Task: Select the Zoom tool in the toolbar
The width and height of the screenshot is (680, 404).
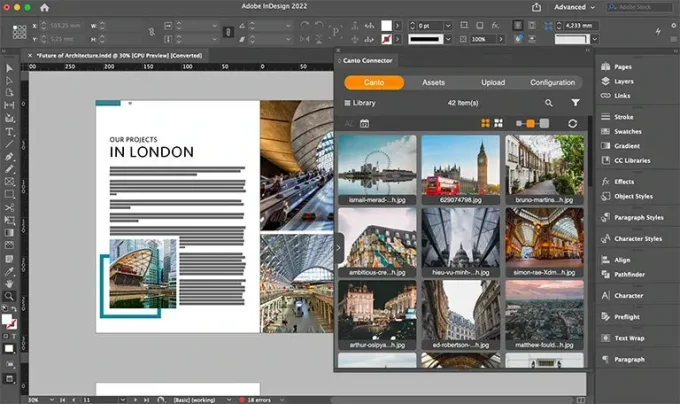Action: coord(10,296)
